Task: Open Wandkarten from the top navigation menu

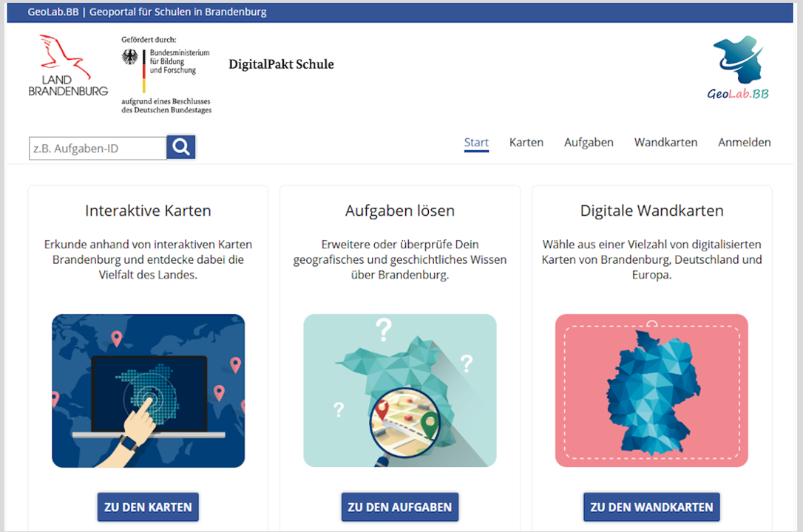Action: click(665, 143)
